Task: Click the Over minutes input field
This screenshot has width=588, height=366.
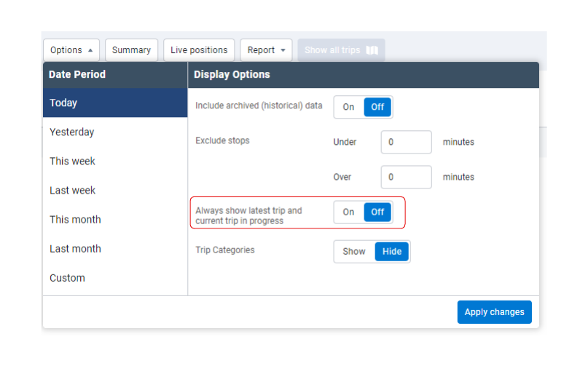Action: click(406, 177)
